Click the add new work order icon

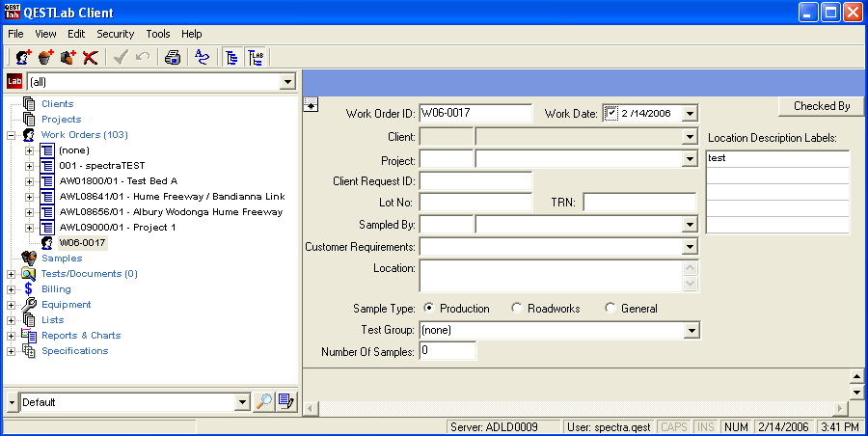(x=23, y=57)
